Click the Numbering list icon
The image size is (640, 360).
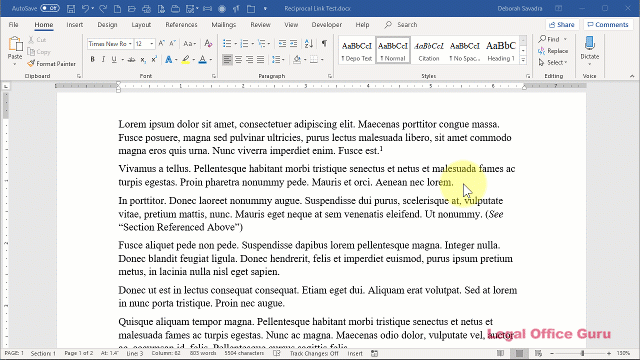244,43
